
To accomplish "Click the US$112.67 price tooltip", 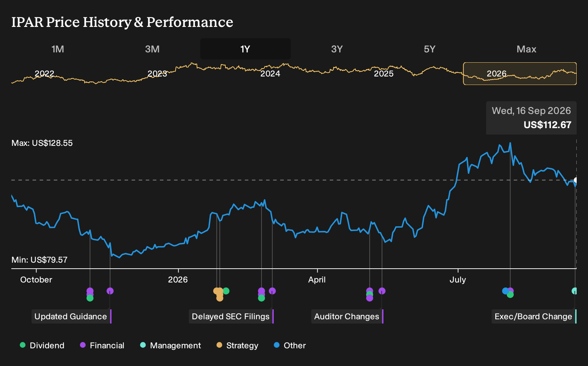I will tap(531, 118).
